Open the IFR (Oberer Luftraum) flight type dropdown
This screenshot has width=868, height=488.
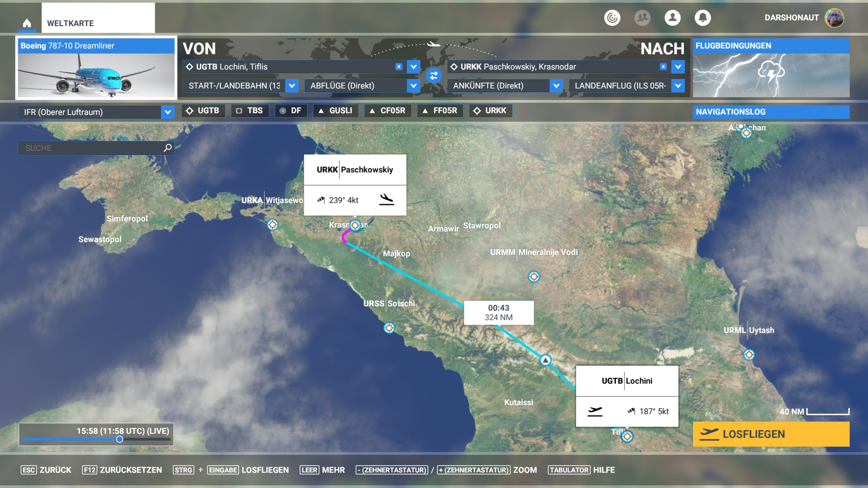pyautogui.click(x=96, y=112)
